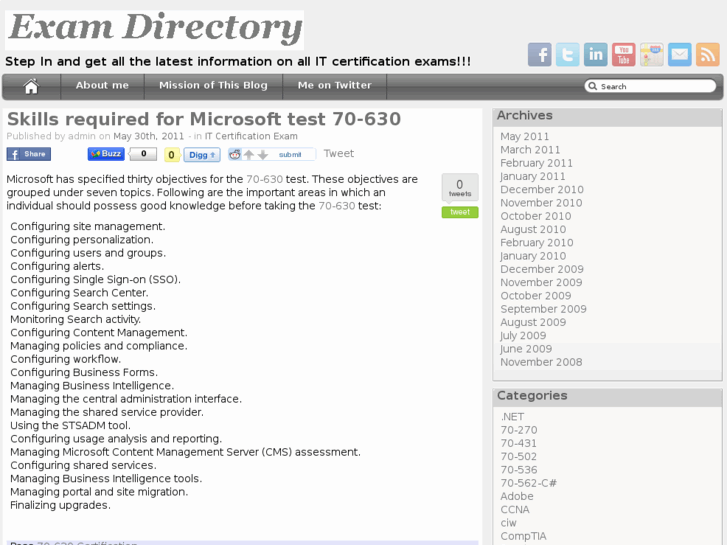
Task: Click the reddit submit link
Action: tap(290, 155)
